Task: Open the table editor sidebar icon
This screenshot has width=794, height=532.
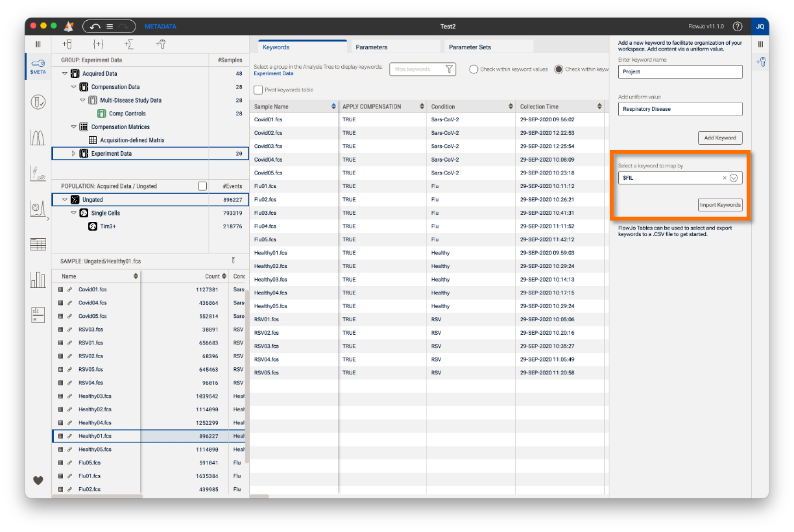Action: (38, 244)
